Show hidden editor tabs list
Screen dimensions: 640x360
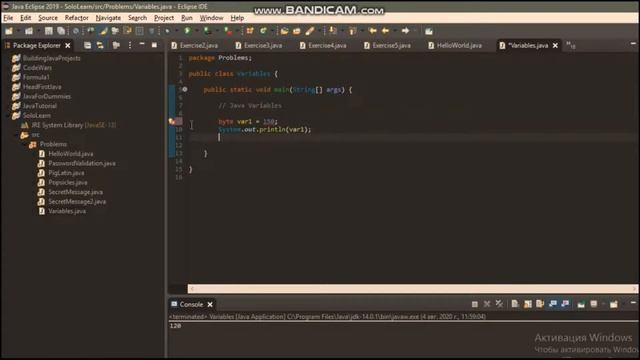pyautogui.click(x=571, y=45)
